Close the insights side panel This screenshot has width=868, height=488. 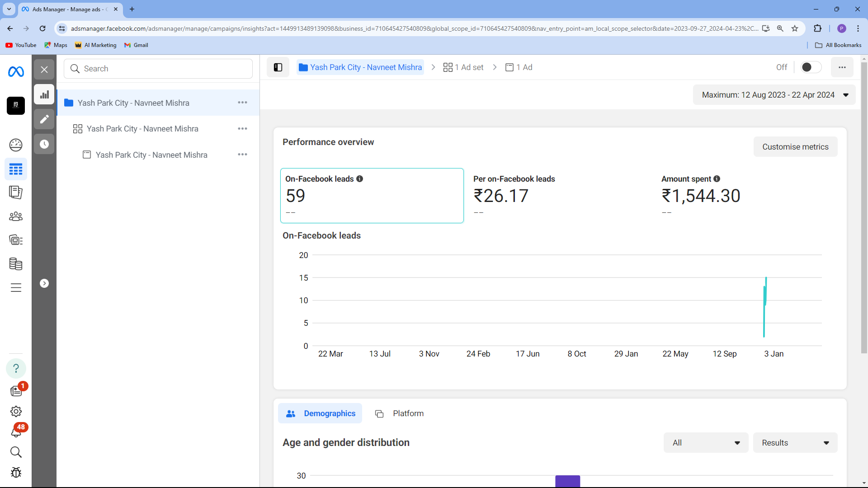44,70
